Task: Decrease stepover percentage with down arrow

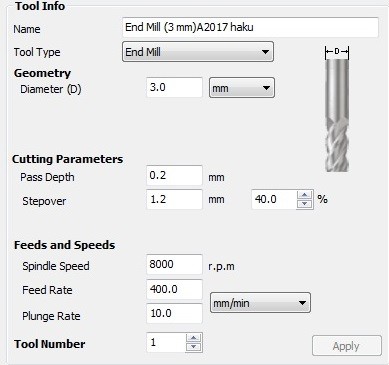Action: click(x=304, y=204)
